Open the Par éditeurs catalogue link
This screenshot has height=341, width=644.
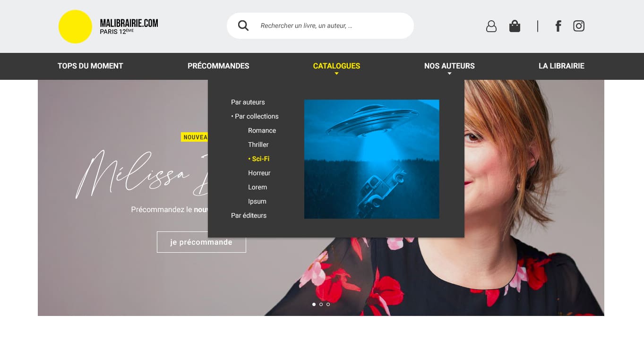point(249,215)
